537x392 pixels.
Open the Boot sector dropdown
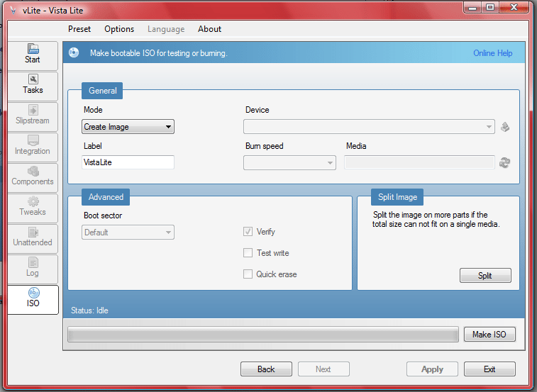(x=128, y=232)
